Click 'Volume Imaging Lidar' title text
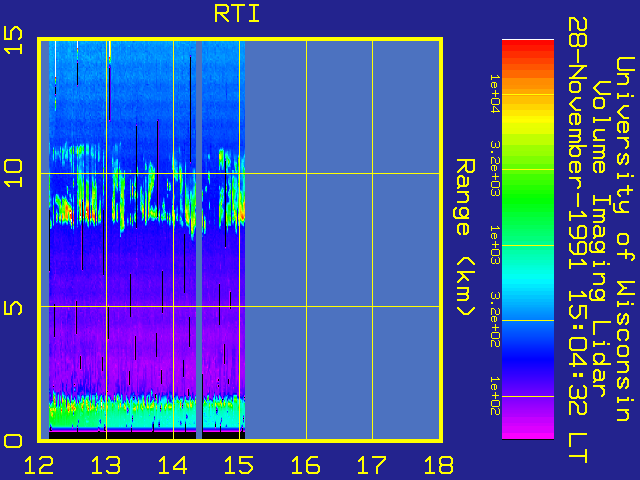Screen dimensions: 640x480 (602, 239)
